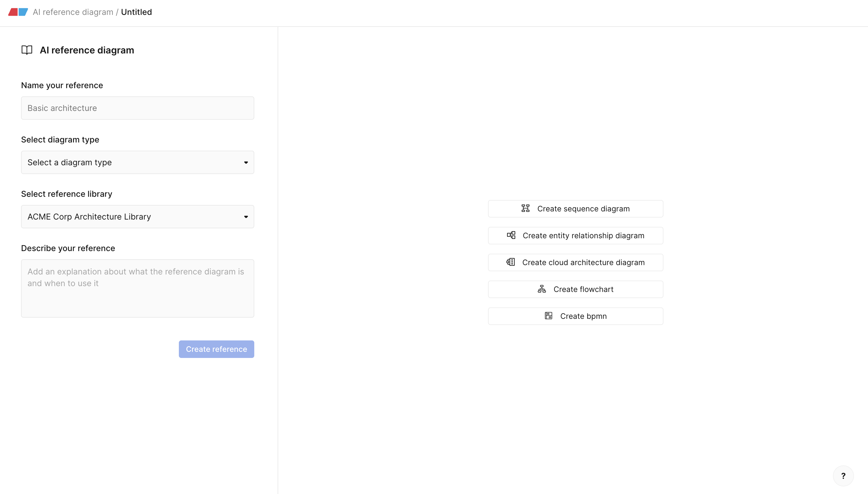The image size is (868, 494).
Task: Click the sequence diagram icon
Action: pos(525,208)
